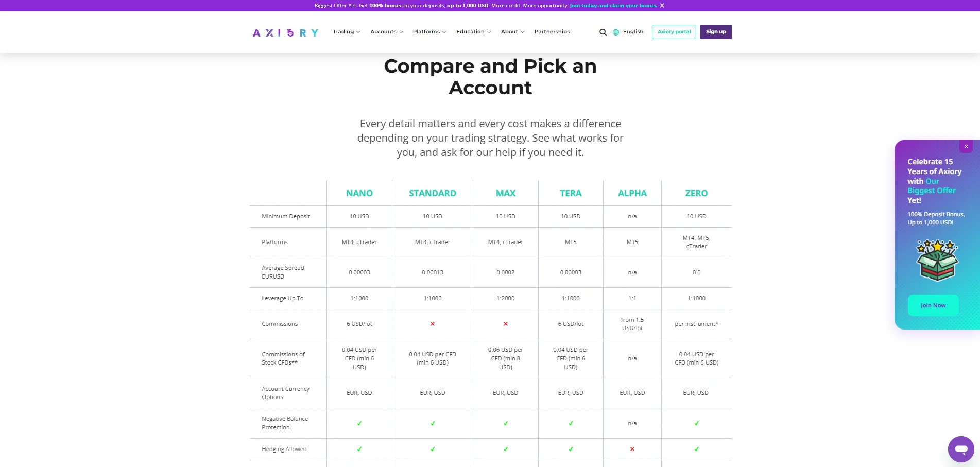Click Tera Hedging Allowed checkmark
This screenshot has width=980, height=467.
pos(571,449)
